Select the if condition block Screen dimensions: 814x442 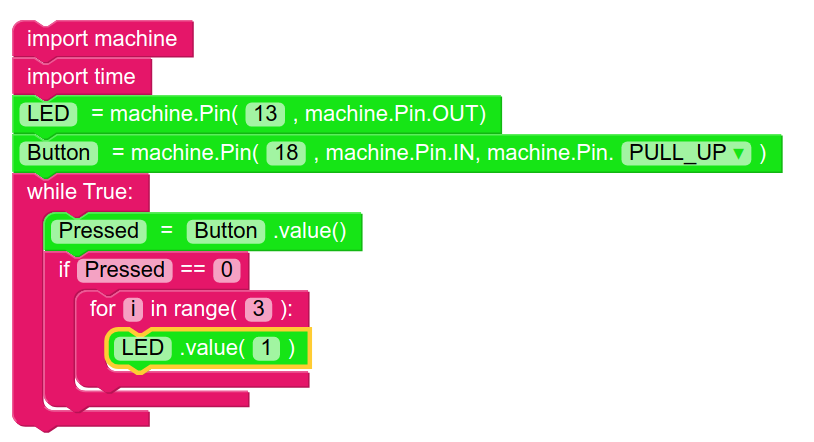pyautogui.click(x=64, y=270)
